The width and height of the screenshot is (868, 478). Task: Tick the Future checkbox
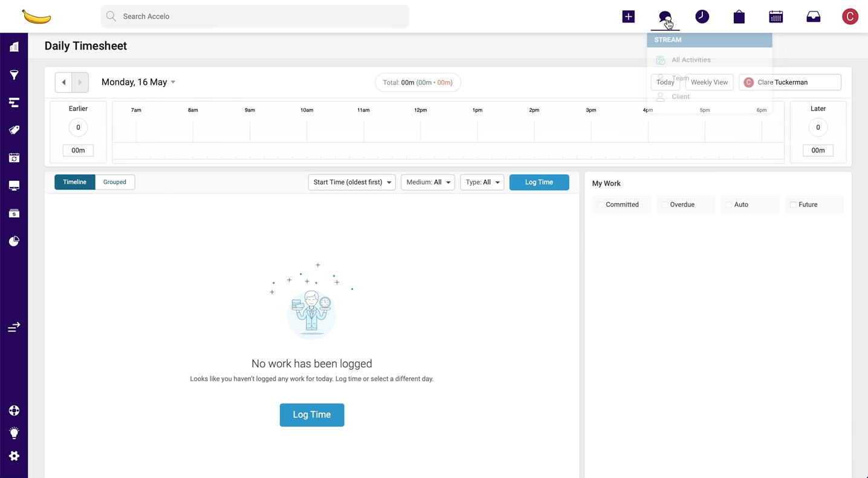click(793, 205)
